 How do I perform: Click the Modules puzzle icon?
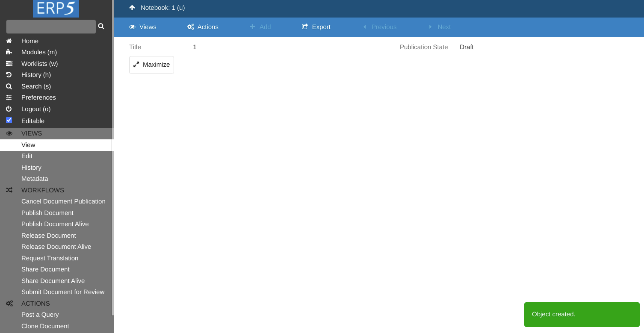coord(9,52)
